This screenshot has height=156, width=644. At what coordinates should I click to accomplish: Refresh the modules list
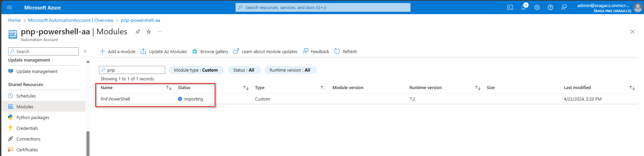click(x=346, y=51)
